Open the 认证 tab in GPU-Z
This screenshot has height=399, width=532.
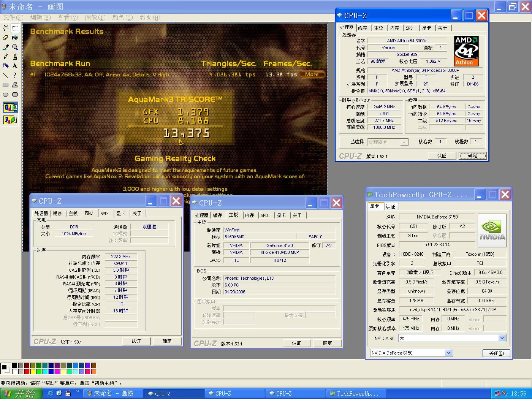pos(390,207)
